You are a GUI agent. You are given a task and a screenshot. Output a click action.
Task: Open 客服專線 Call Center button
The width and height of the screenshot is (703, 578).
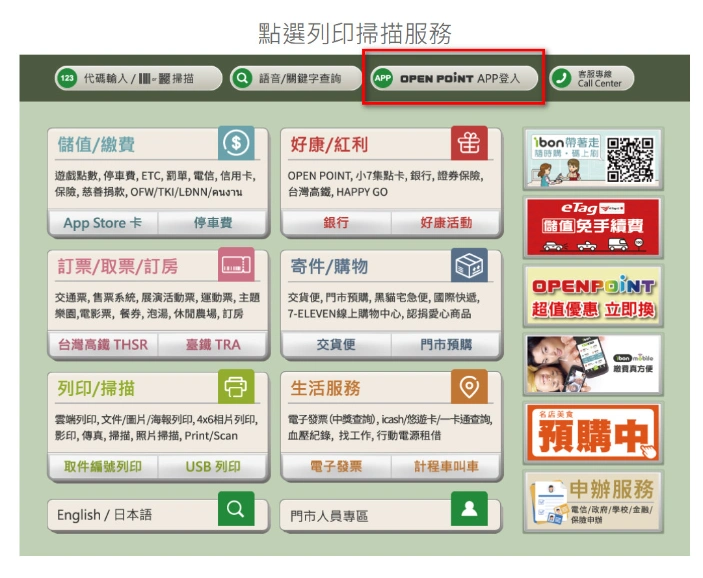pyautogui.click(x=591, y=78)
